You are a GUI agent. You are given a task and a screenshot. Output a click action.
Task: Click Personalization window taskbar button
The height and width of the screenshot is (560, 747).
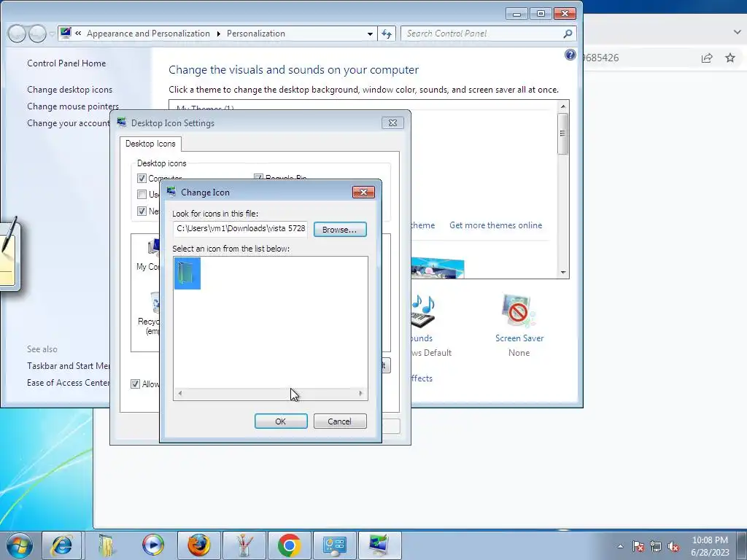pos(379,545)
